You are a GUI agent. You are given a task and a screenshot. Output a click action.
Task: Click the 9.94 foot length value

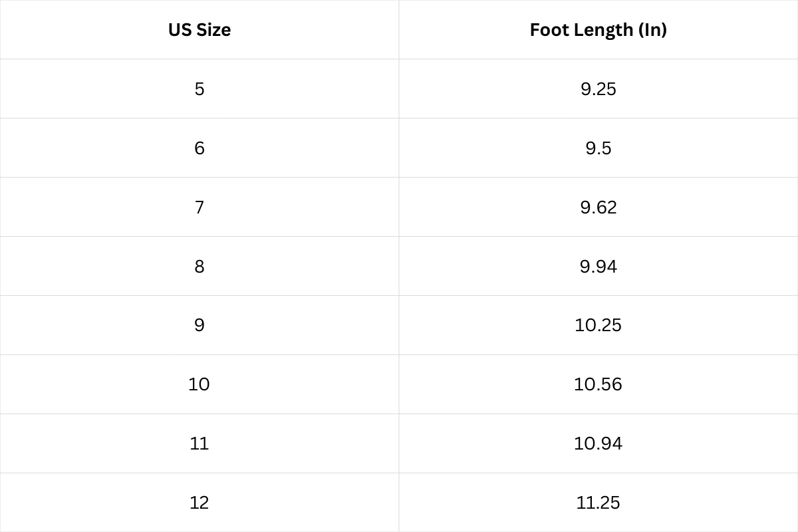(598, 267)
